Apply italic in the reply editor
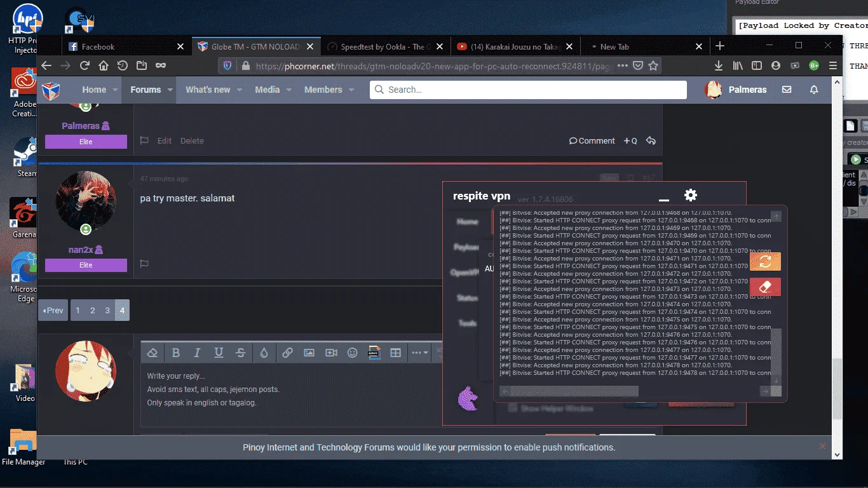The height and width of the screenshot is (488, 868). (197, 353)
